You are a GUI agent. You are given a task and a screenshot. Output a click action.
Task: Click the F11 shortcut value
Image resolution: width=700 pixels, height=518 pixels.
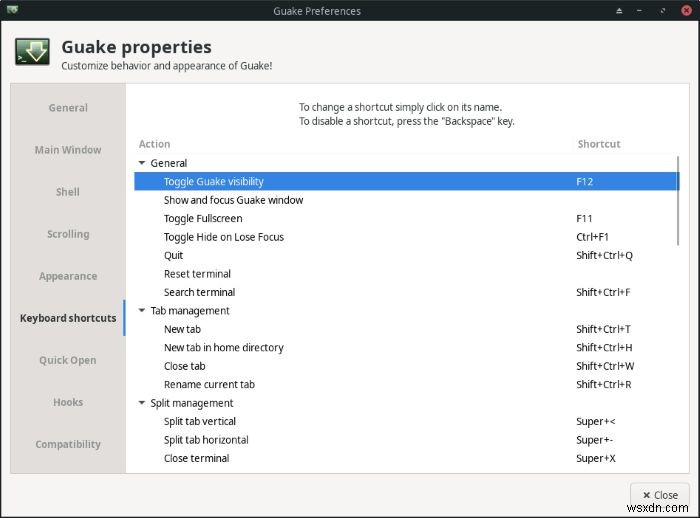tap(584, 218)
